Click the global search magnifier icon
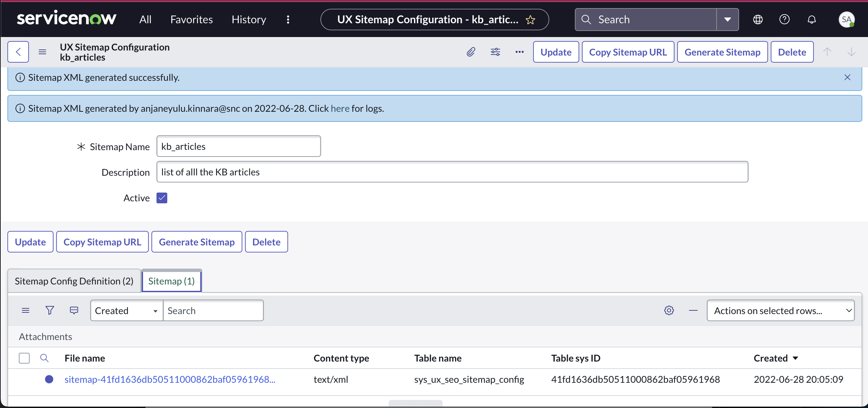Image resolution: width=868 pixels, height=408 pixels. tap(586, 20)
